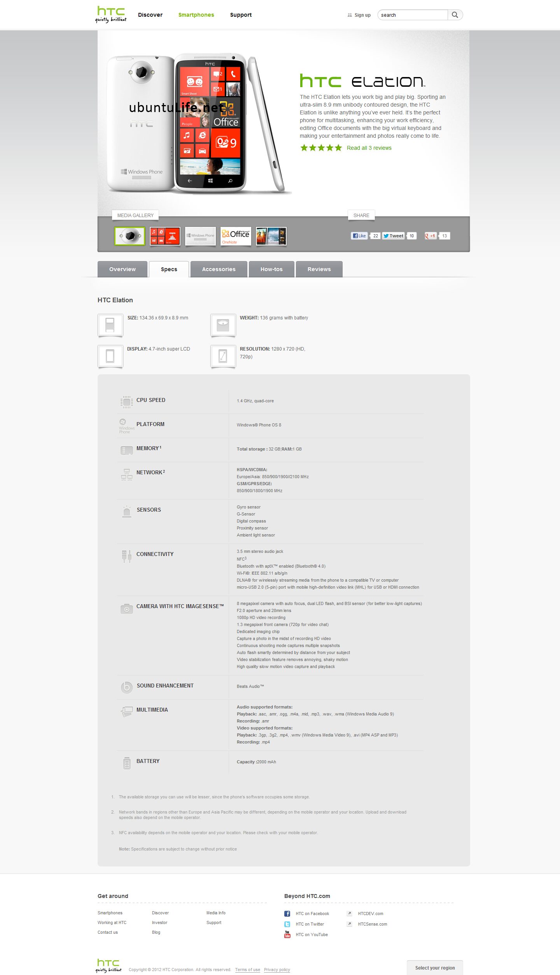This screenshot has width=560, height=975.
Task: Switch to the Accessories tab
Action: pos(219,269)
